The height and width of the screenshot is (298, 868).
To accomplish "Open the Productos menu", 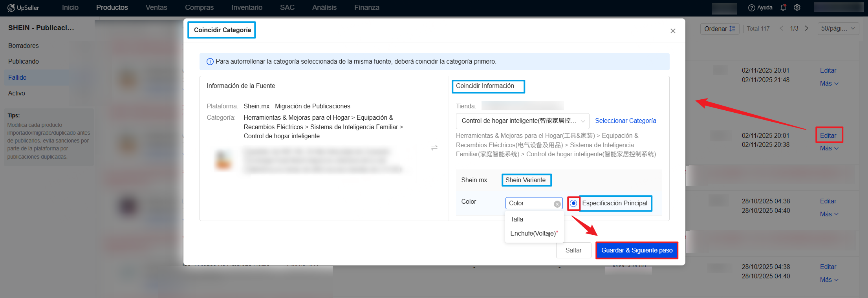I will (112, 7).
